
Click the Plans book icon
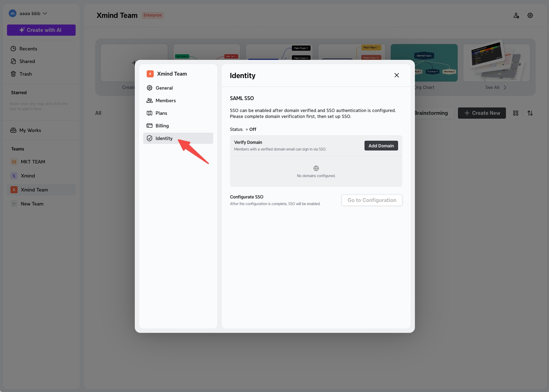tap(150, 113)
